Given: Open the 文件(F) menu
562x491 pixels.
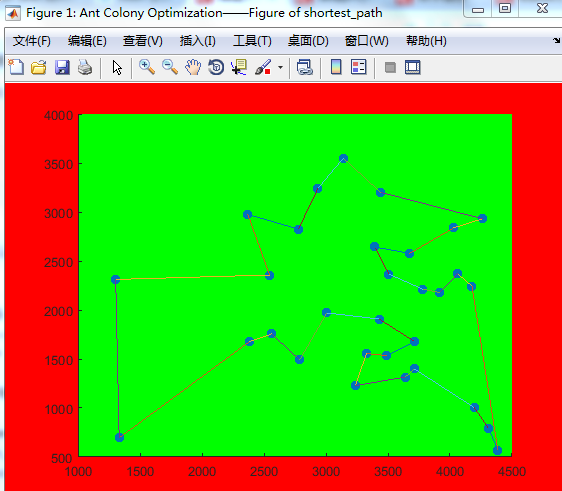Looking at the screenshot, I should pos(32,41).
